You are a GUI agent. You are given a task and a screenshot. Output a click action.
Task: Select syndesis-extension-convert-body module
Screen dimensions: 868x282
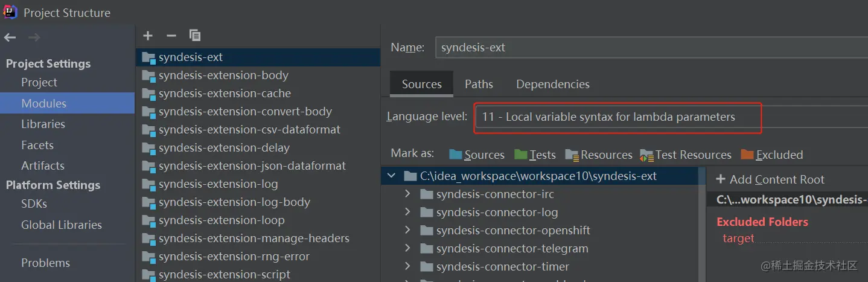[x=258, y=112]
